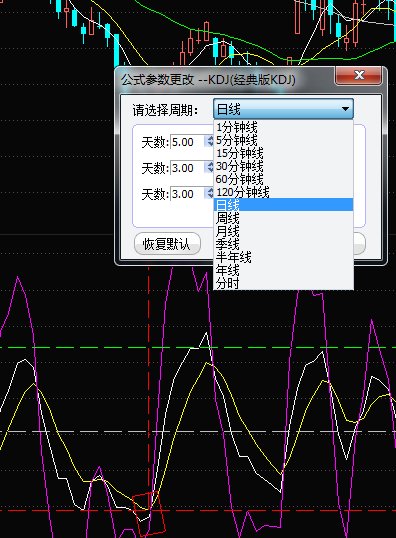The width and height of the screenshot is (396, 538).
Task: Select 周线 weekly period option
Action: pyautogui.click(x=283, y=218)
